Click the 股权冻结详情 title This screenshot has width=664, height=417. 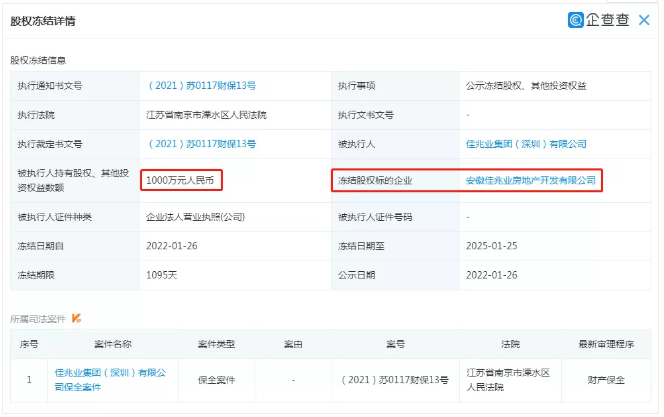point(43,21)
